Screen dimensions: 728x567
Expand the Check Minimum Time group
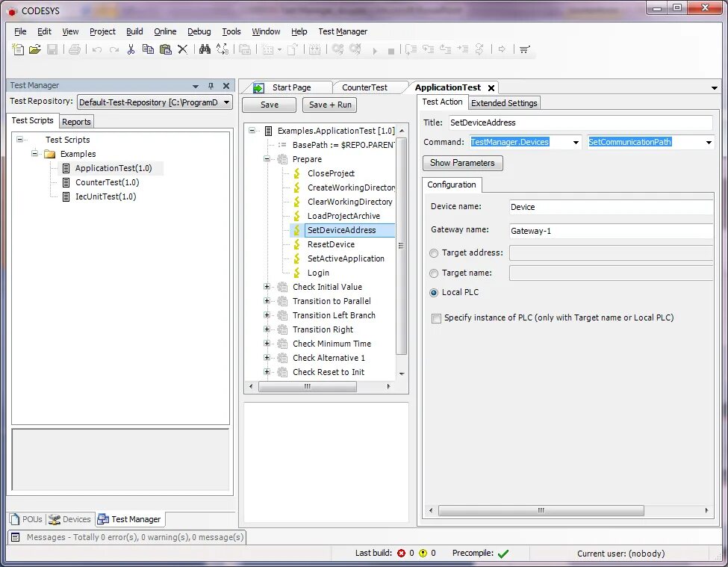click(x=267, y=344)
